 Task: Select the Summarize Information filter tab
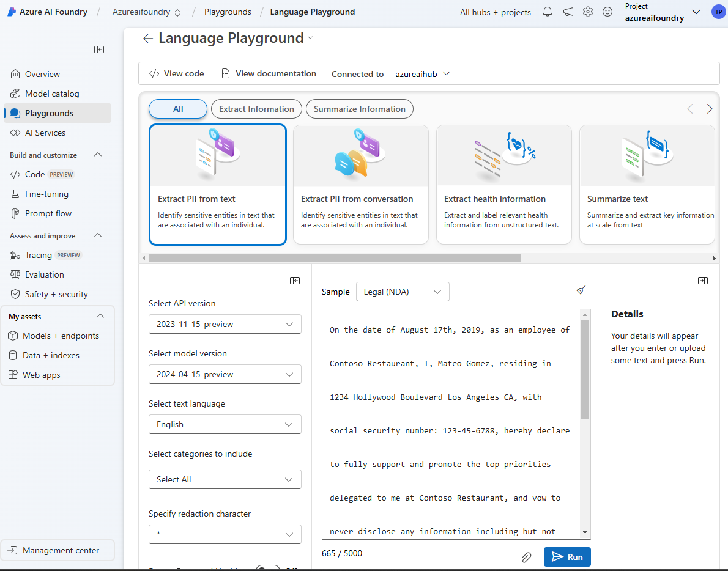359,109
